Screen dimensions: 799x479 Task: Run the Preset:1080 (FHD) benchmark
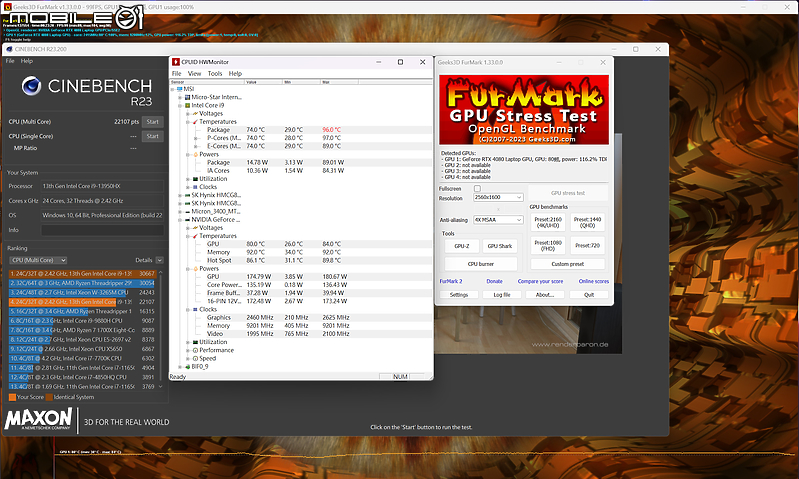click(548, 246)
